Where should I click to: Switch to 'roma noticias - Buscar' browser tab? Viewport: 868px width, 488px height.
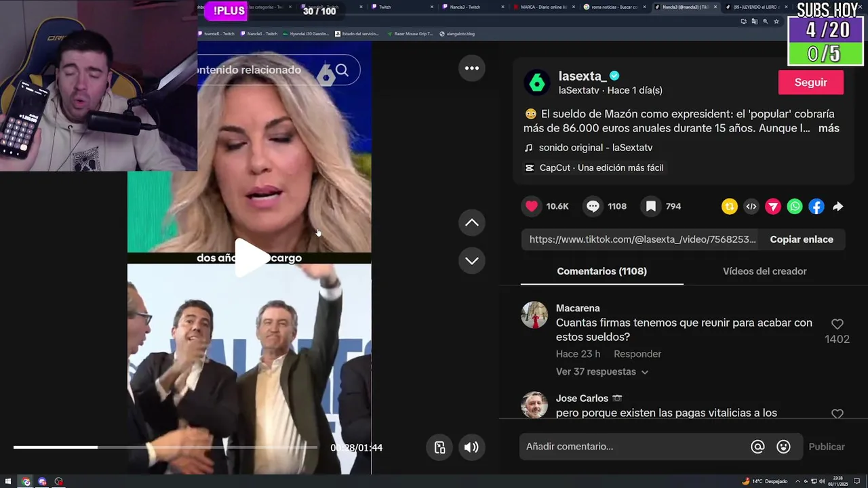[x=615, y=7]
